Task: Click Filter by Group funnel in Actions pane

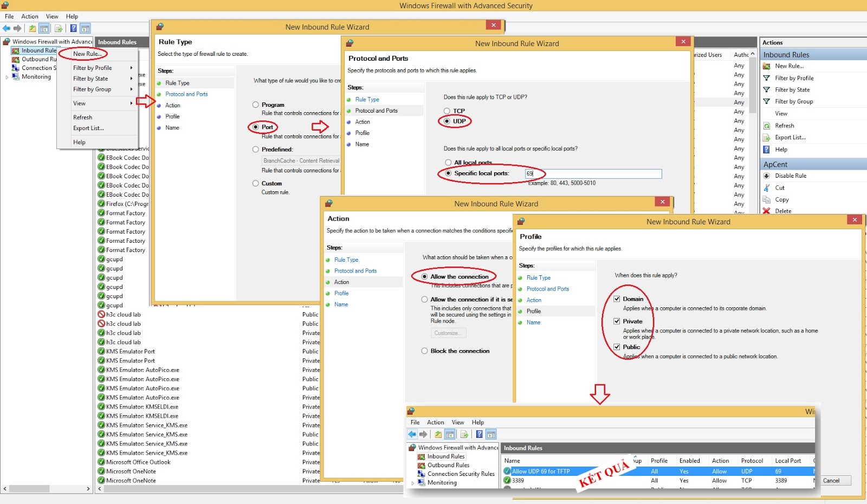Action: [x=767, y=101]
